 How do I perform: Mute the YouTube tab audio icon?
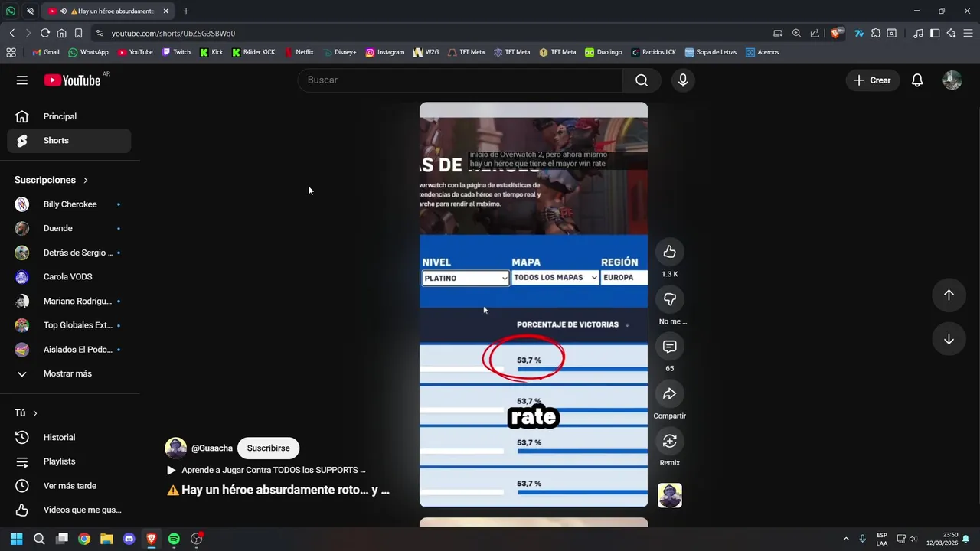[63, 11]
